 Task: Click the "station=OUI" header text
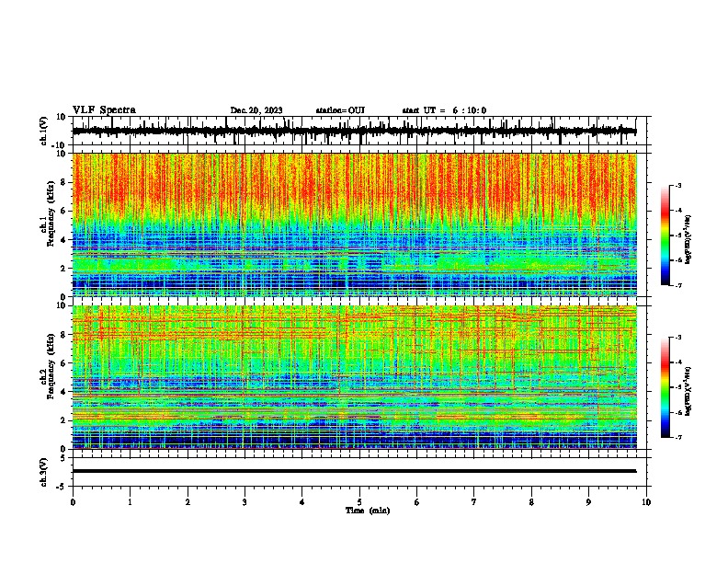[340, 110]
